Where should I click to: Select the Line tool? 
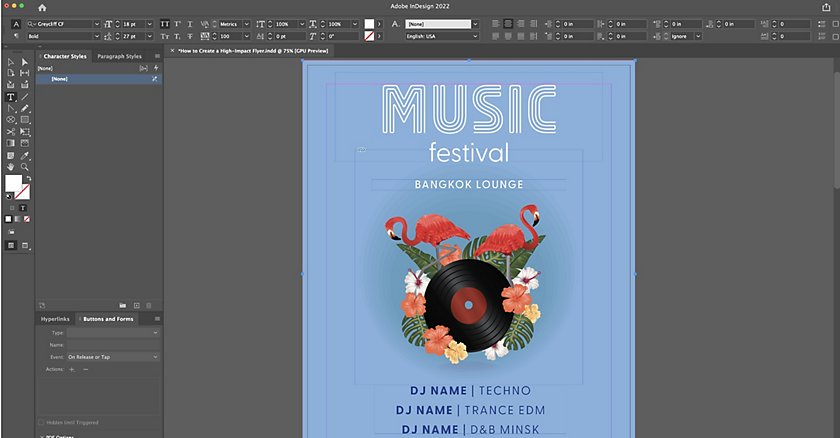(x=25, y=97)
